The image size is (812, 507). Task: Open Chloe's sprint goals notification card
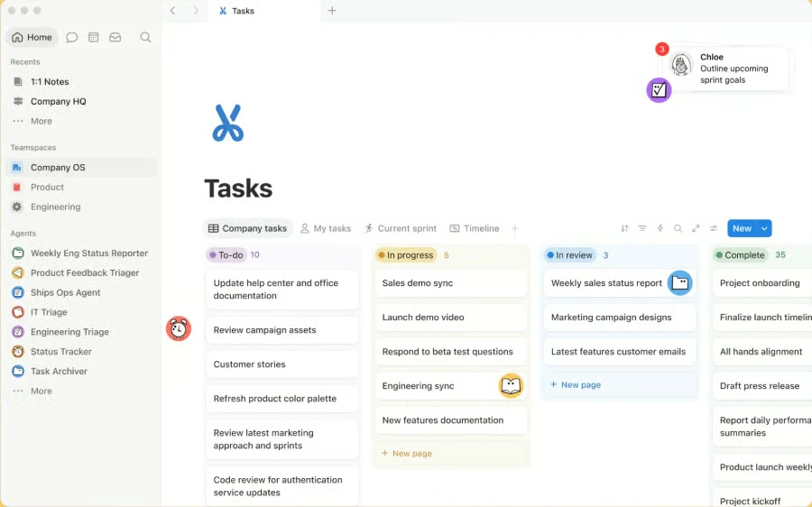pos(727,69)
